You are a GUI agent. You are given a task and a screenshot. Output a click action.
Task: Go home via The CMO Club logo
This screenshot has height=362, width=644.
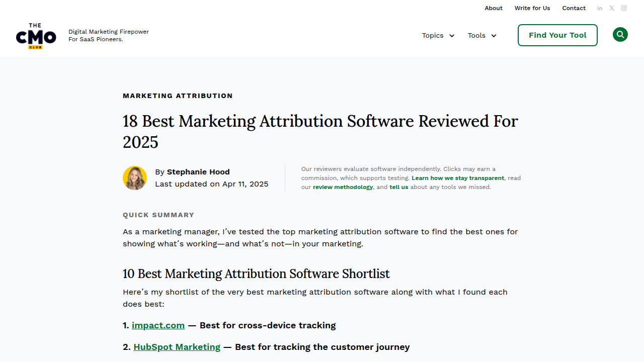(36, 36)
